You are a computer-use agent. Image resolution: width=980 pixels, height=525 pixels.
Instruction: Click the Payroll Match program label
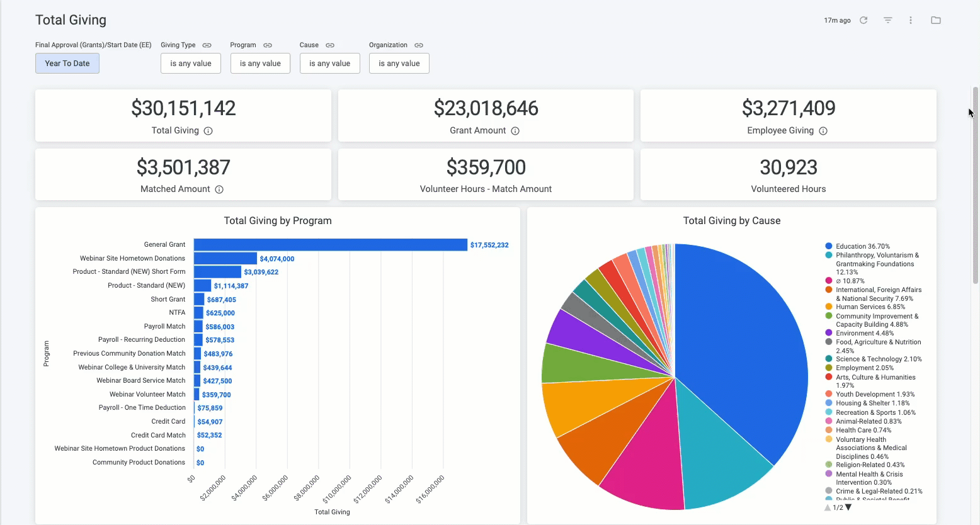click(164, 327)
